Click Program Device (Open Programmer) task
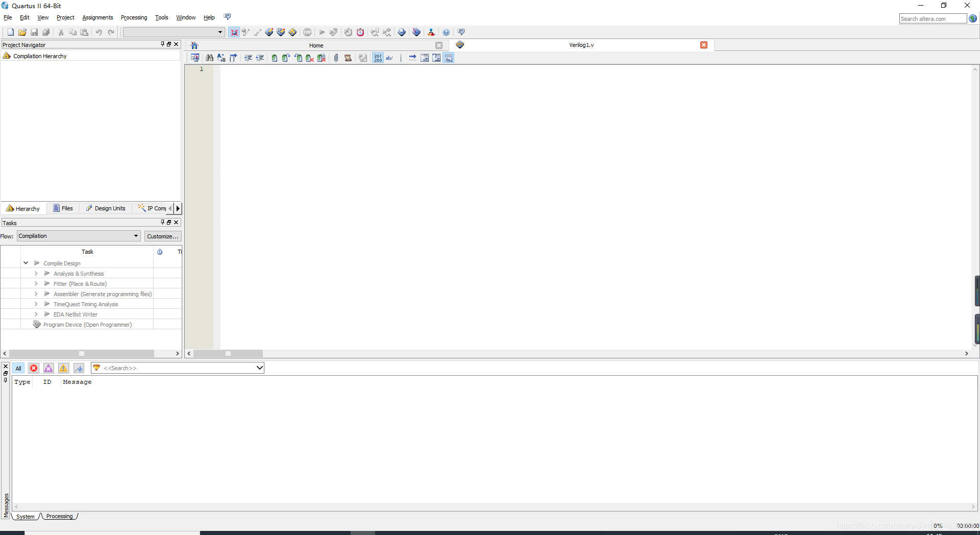 tap(87, 325)
